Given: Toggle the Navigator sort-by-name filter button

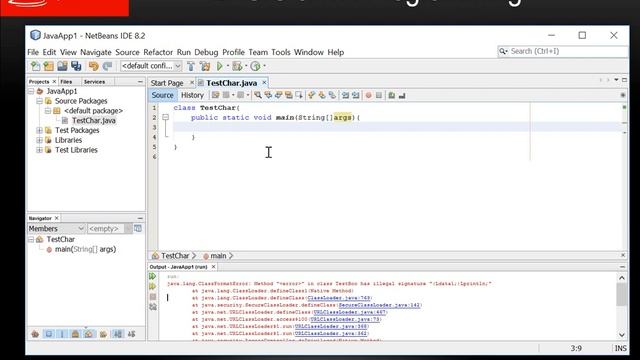Looking at the screenshot, I should pos(118,334).
